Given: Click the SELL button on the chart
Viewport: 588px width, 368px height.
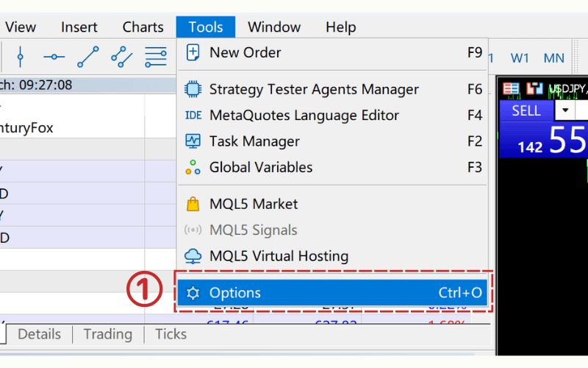Looking at the screenshot, I should pyautogui.click(x=526, y=111).
